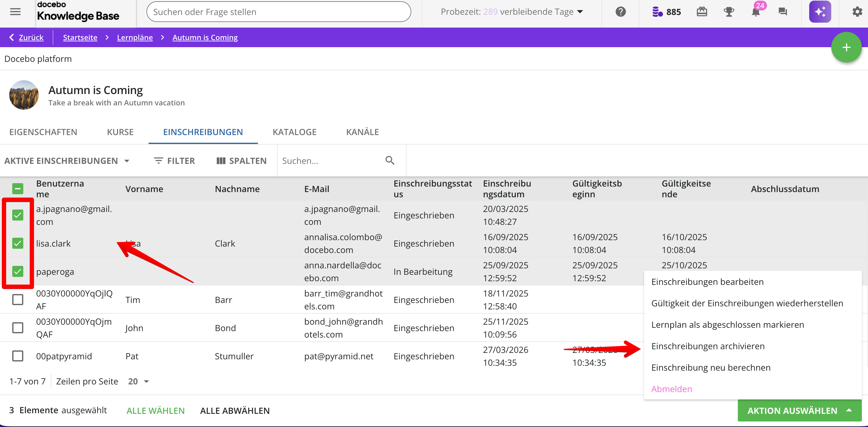Image resolution: width=868 pixels, height=427 pixels.
Task: Open notifications bell with 24 badge
Action: pos(756,12)
